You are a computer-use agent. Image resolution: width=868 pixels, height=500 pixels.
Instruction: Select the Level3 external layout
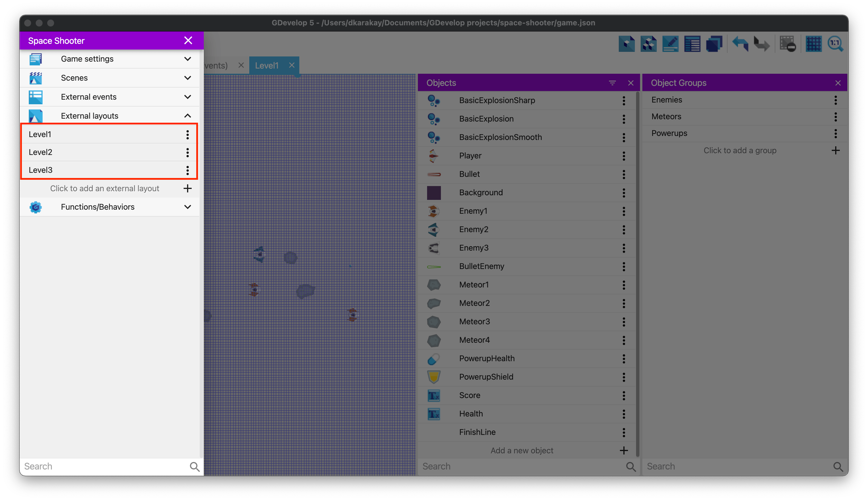pos(41,170)
